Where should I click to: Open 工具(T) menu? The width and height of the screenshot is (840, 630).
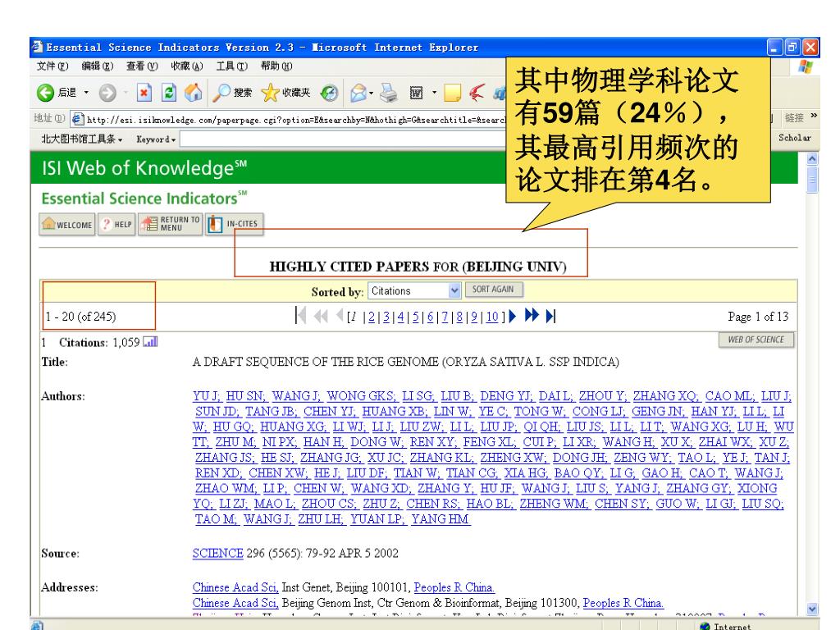tap(231, 66)
